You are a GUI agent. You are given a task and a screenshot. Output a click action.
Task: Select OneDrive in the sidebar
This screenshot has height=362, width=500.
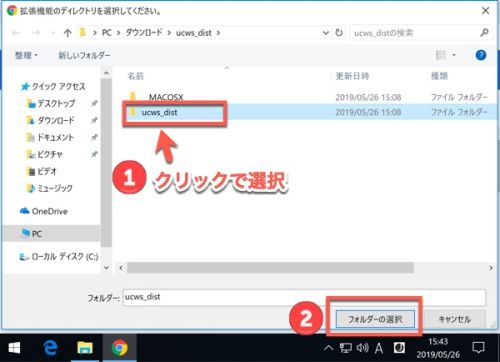(44, 211)
